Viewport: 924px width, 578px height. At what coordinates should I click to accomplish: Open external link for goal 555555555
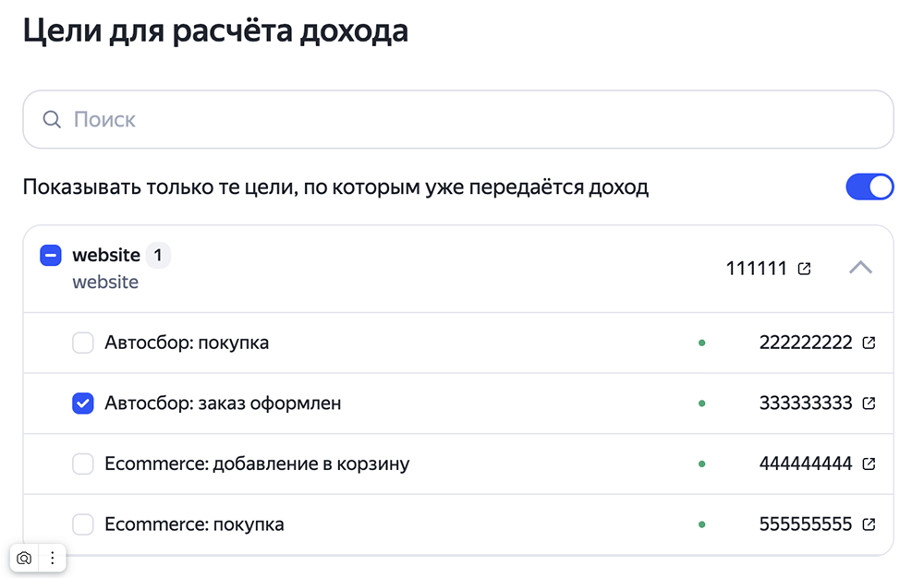869,524
